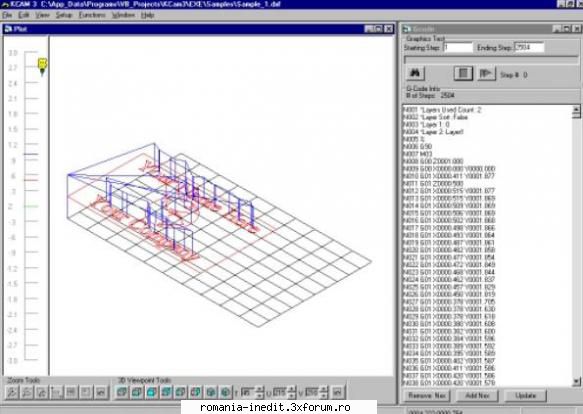Select G-code line N008 G00 Z0001.000
The width and height of the screenshot is (583, 414).
point(433,161)
